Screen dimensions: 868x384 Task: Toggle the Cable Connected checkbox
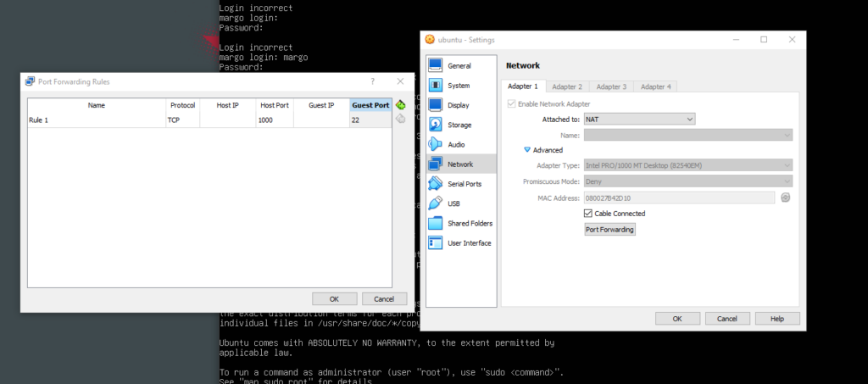click(588, 214)
